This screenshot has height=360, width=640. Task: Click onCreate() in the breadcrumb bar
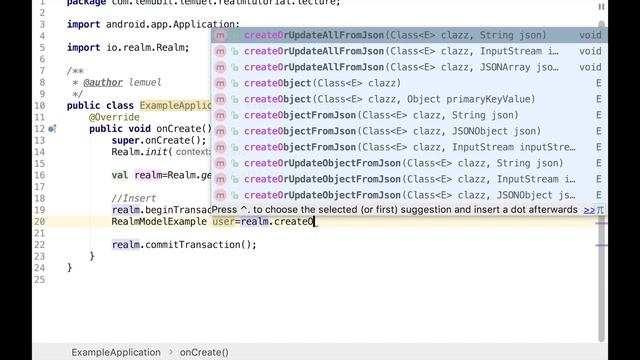click(x=204, y=352)
